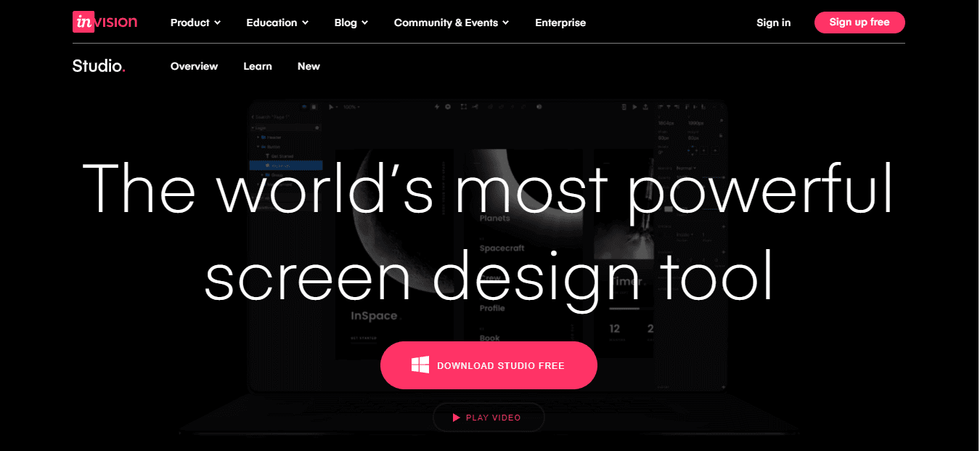Select the lightning quick-actions icon in Studio's toolbar
Viewport: 980px width, 451px height.
(x=437, y=106)
